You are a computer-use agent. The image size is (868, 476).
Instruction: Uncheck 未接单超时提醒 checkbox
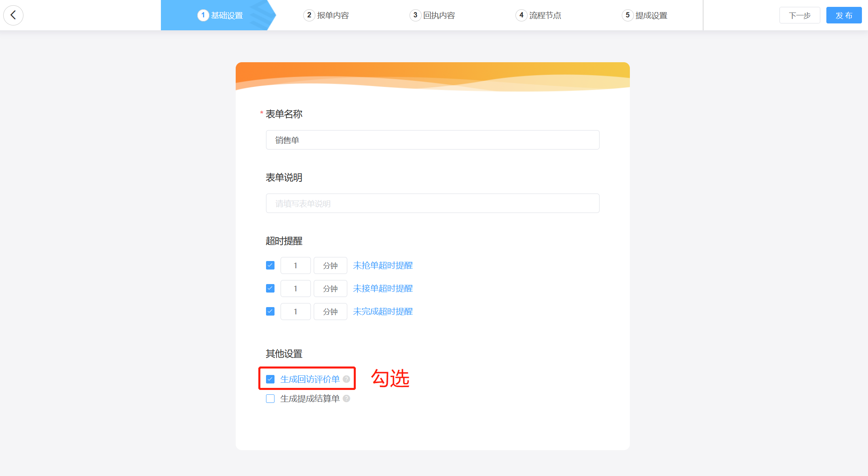pos(270,289)
